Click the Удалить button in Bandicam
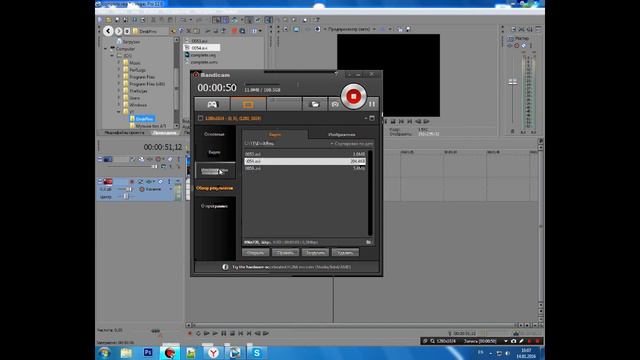 click(x=345, y=253)
